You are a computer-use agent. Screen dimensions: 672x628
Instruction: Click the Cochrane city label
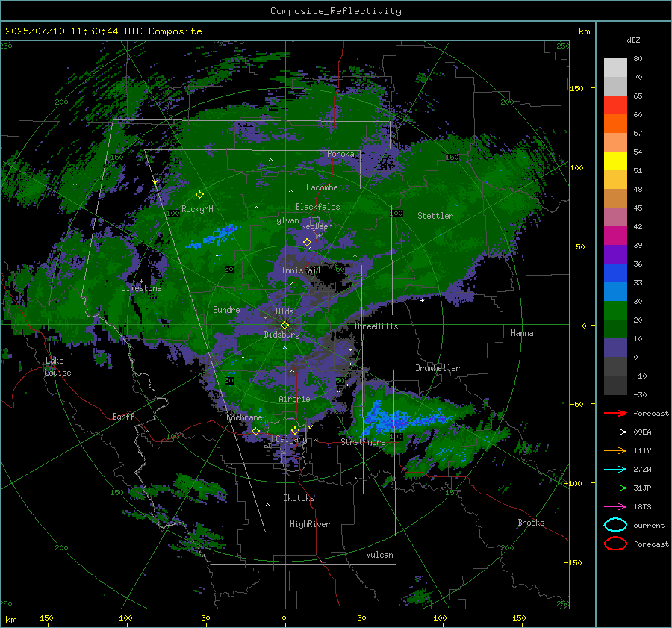(x=244, y=417)
